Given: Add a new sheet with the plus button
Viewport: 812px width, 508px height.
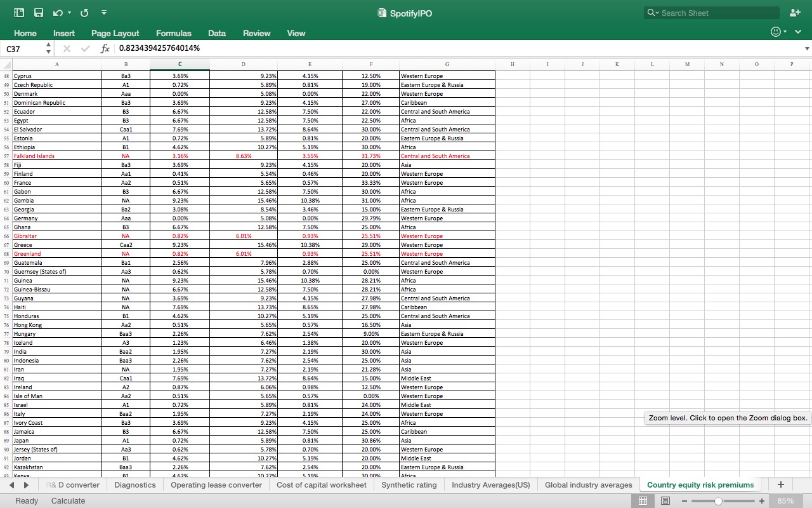Looking at the screenshot, I should (x=780, y=484).
